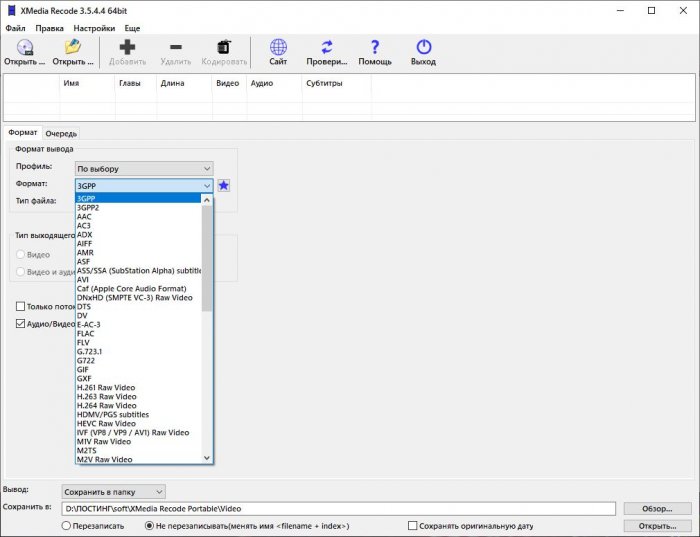Select G.723.1 in the format list
This screenshot has width=700, height=537.
pos(138,351)
